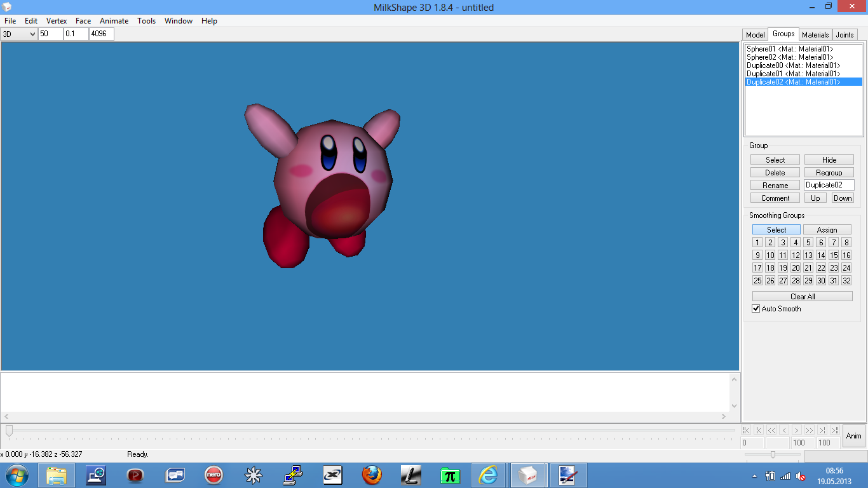Viewport: 868px width, 488px height.
Task: Open the Animate menu
Action: tap(114, 21)
